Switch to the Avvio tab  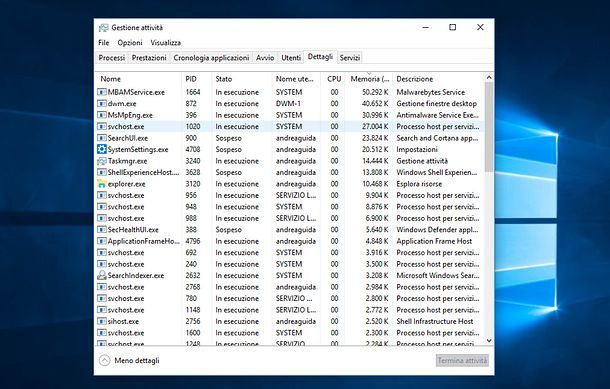pos(265,58)
